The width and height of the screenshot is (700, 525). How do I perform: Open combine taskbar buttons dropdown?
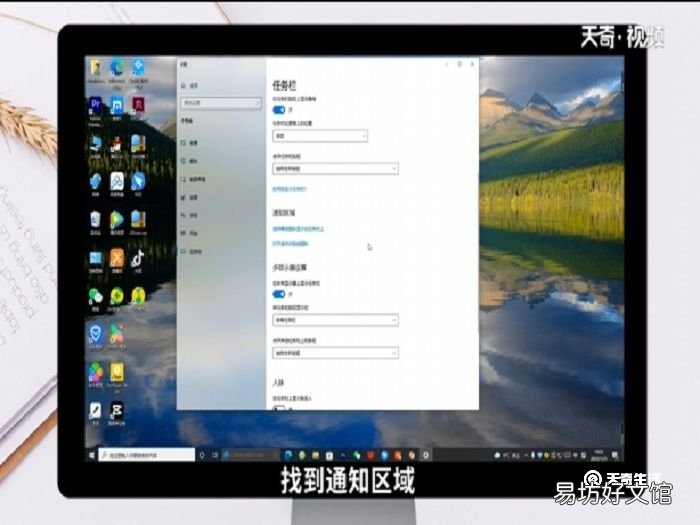tap(335, 169)
